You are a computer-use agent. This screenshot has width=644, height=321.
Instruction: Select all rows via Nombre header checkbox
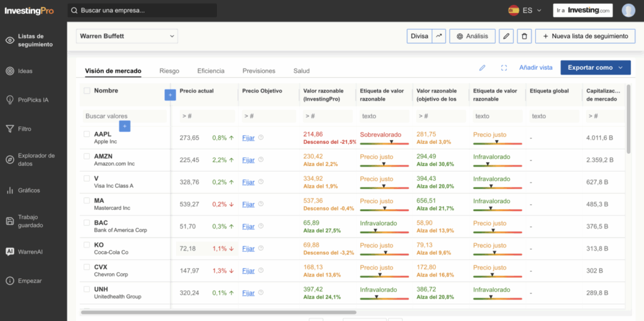[87, 91]
